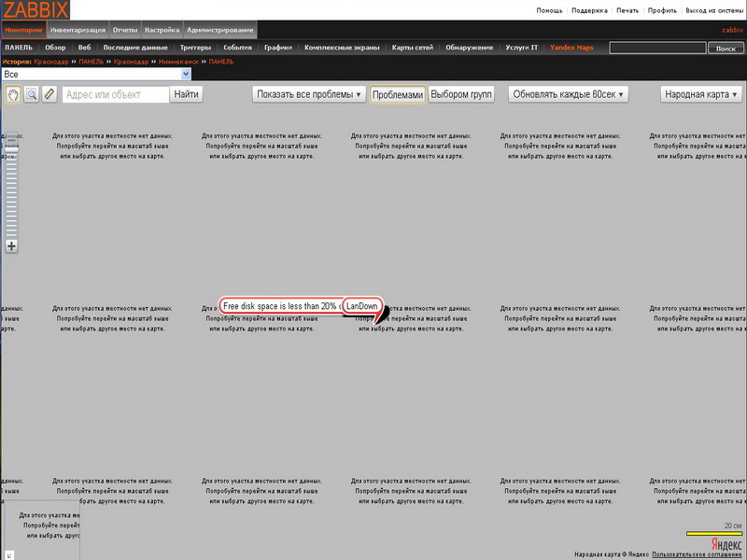
Task: Click the Печать link
Action: pos(627,10)
